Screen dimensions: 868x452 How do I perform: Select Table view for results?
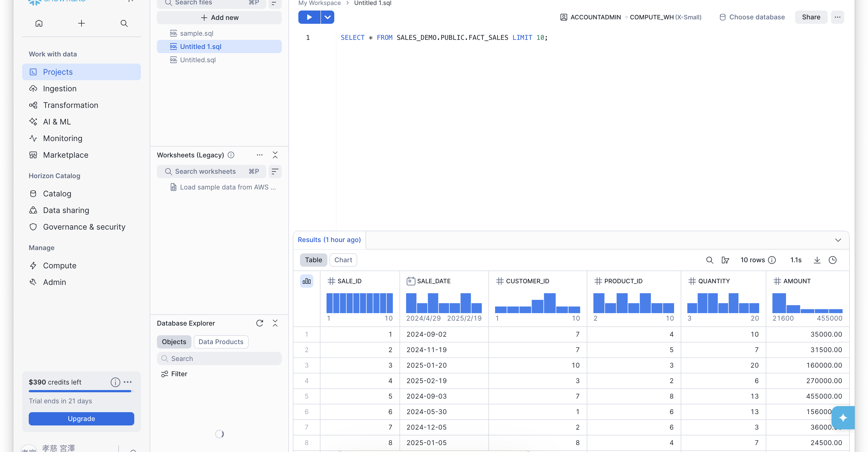coord(313,260)
